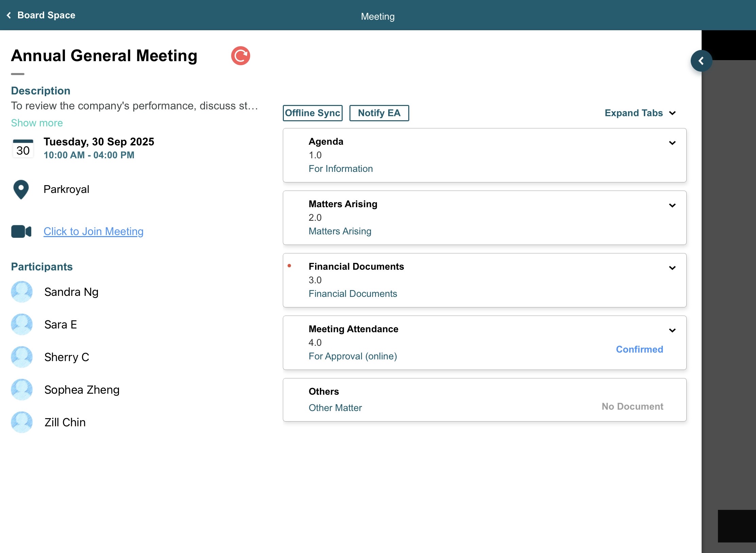Click the calendar date icon showing 30

(x=23, y=148)
